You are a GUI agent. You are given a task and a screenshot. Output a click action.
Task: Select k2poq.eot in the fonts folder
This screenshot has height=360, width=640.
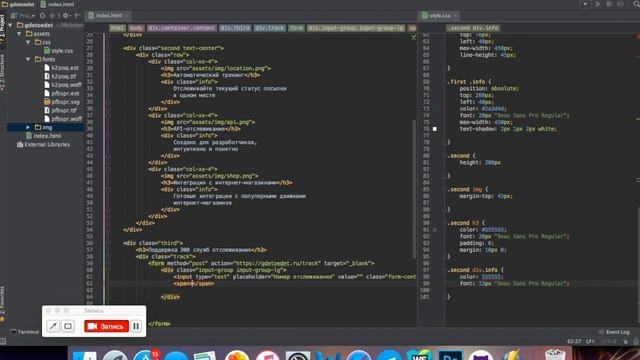pos(61,68)
